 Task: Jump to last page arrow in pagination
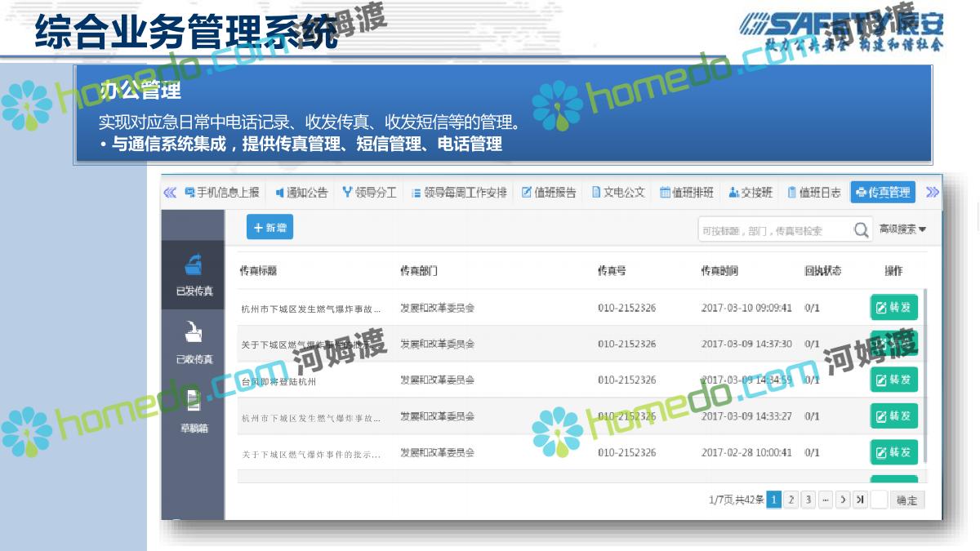(860, 500)
